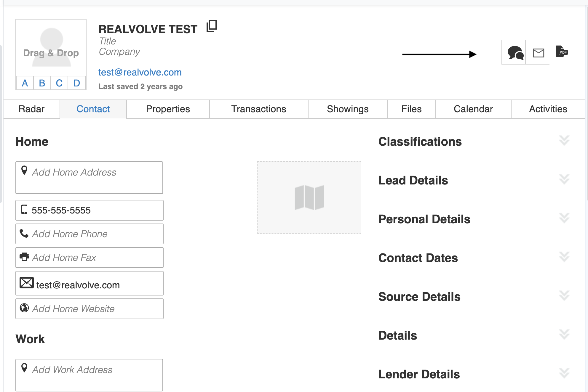588x392 pixels.
Task: Click the envelope email icon in header
Action: pyautogui.click(x=538, y=53)
